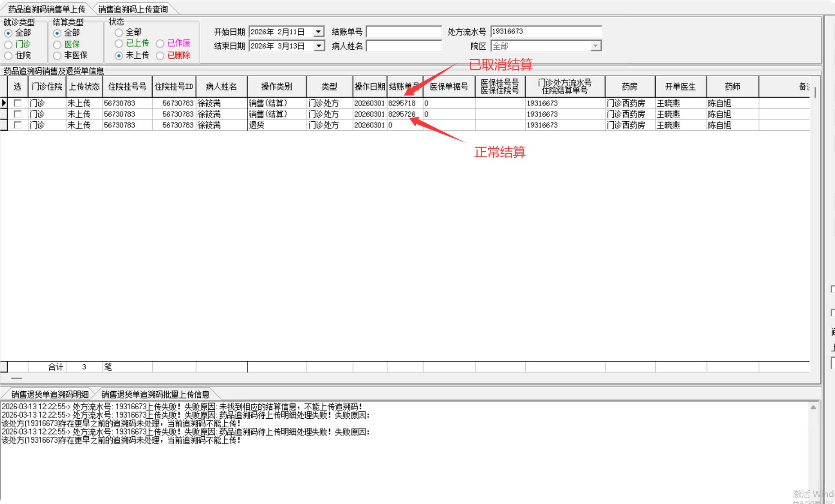The height and width of the screenshot is (504, 835).
Task: Click the 操作类别 column header
Action: [277, 87]
